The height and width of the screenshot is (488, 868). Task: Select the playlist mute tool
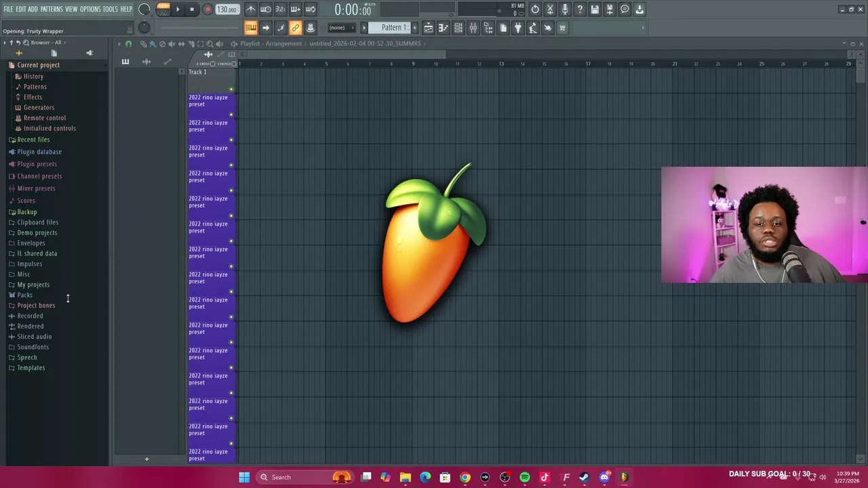(172, 43)
